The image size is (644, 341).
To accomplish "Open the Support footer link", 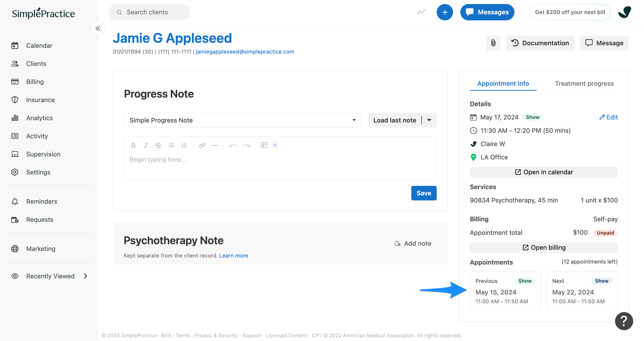I will [x=252, y=335].
